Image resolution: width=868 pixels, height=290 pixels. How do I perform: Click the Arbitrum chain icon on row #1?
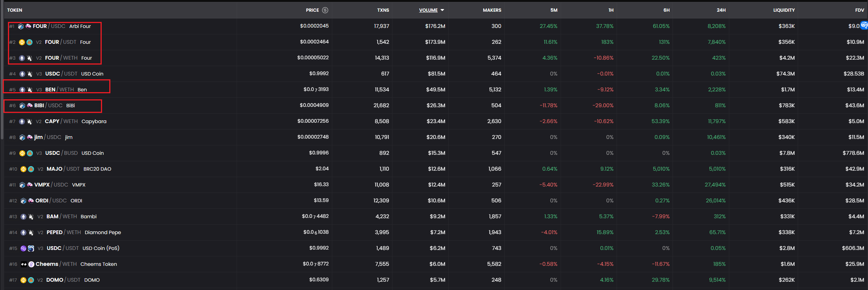click(x=21, y=26)
